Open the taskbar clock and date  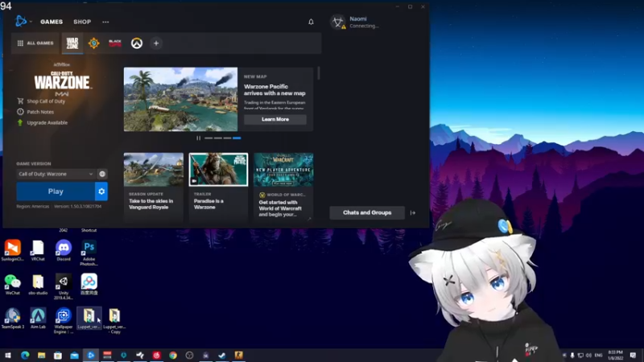[x=615, y=356]
